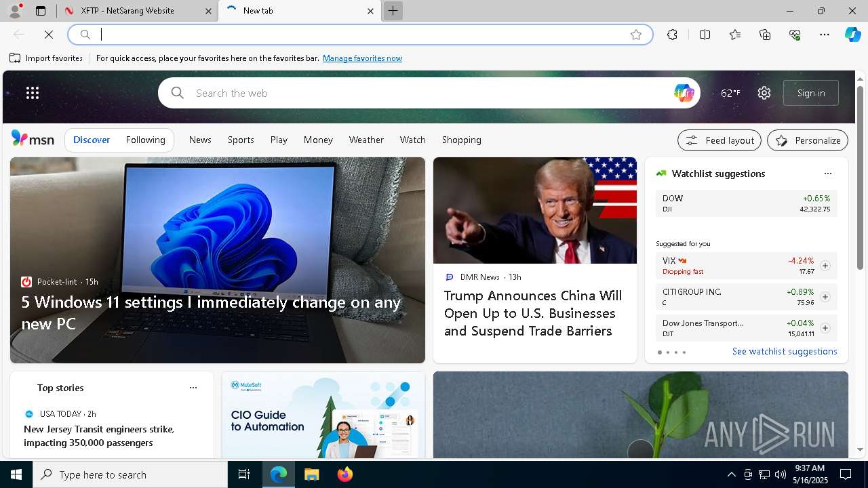The width and height of the screenshot is (868, 488).
Task: Open the 62°F weather widget
Action: click(730, 93)
